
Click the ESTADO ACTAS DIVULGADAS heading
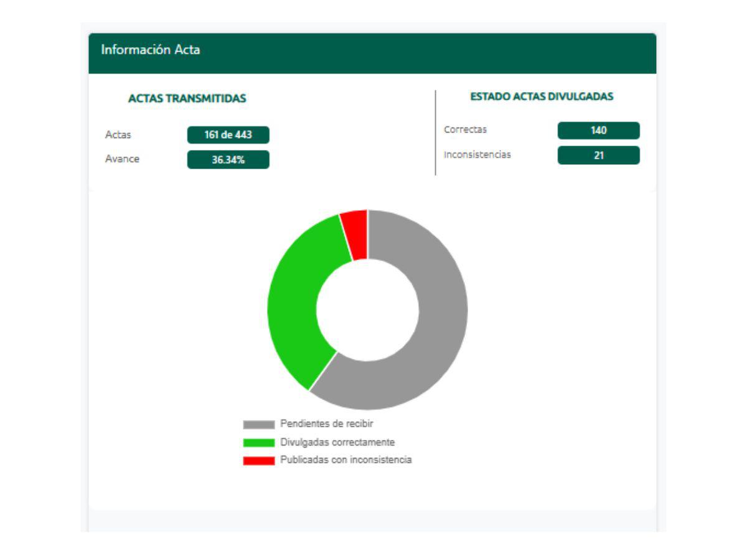542,96
